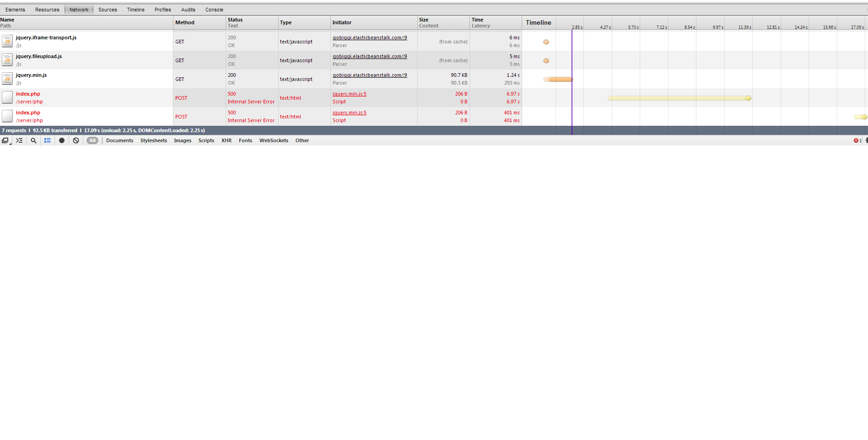This screenshot has height=440, width=868.
Task: Filter requests by Fonts
Action: click(245, 141)
